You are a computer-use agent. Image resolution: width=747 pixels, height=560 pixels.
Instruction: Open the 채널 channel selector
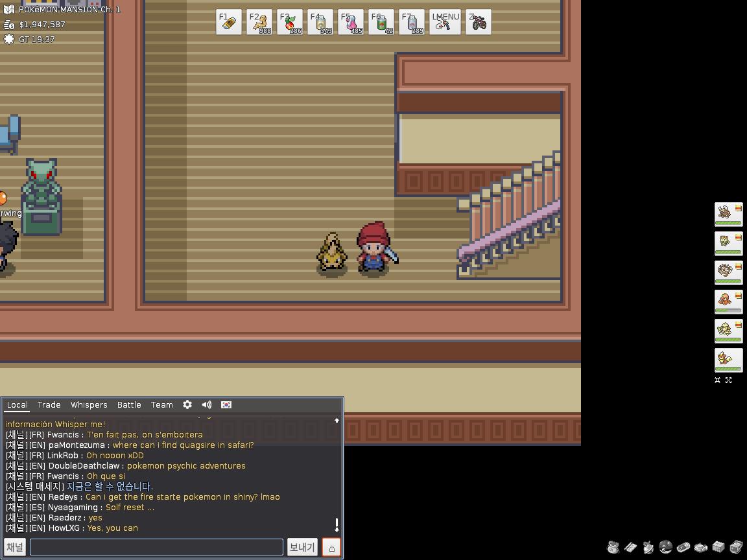pyautogui.click(x=15, y=548)
